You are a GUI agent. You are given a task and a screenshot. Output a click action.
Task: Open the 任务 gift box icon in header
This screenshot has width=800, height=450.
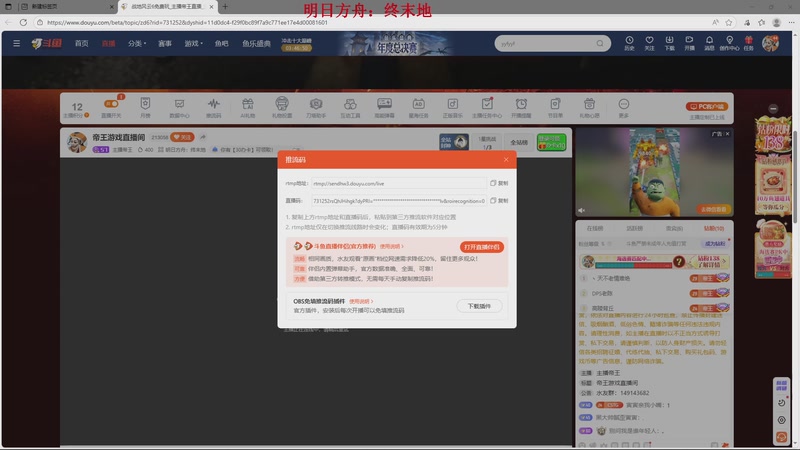pyautogui.click(x=748, y=43)
